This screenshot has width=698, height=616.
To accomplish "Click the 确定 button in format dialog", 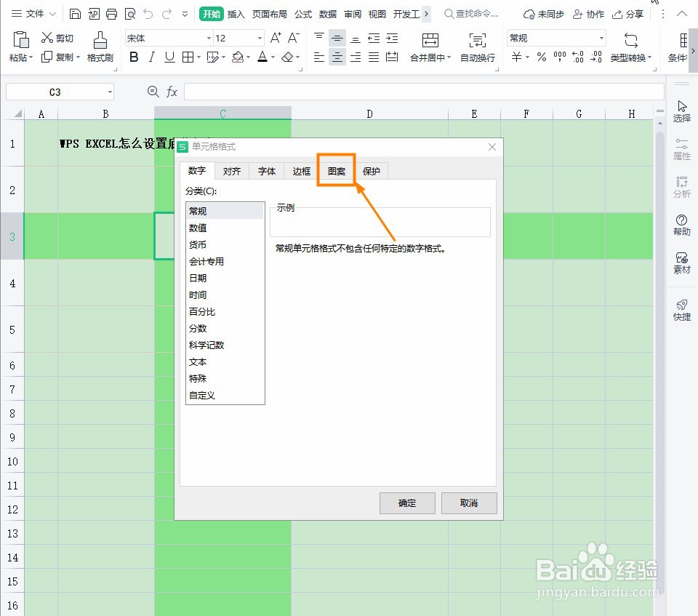I will click(407, 503).
